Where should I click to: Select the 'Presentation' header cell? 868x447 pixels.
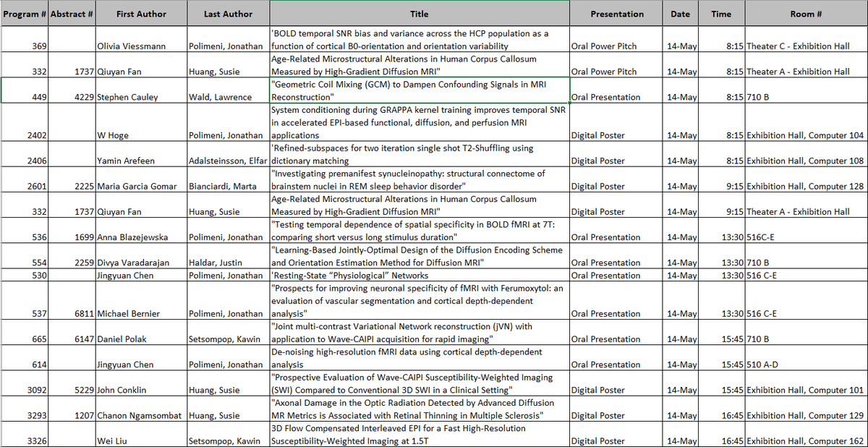pos(616,14)
